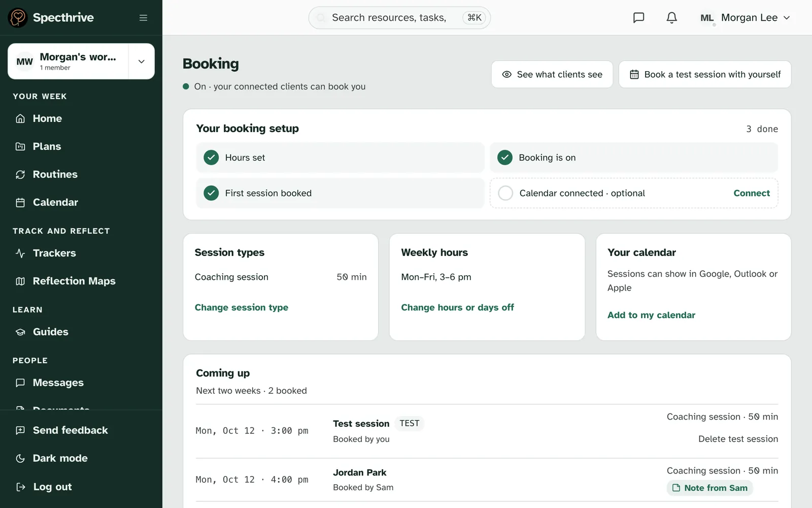Click the Jordan Park session row name
812x508 pixels.
pos(360,473)
